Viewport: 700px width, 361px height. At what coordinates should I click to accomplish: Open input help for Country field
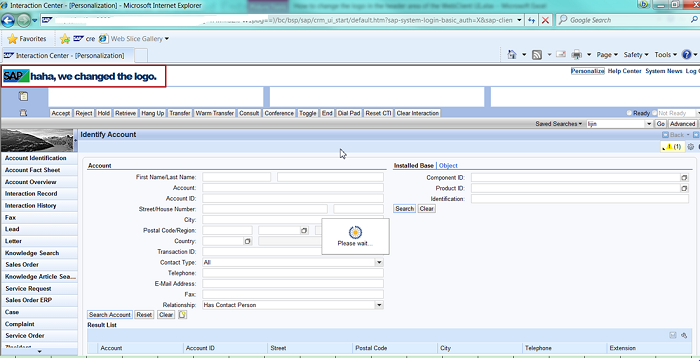pos(248,241)
